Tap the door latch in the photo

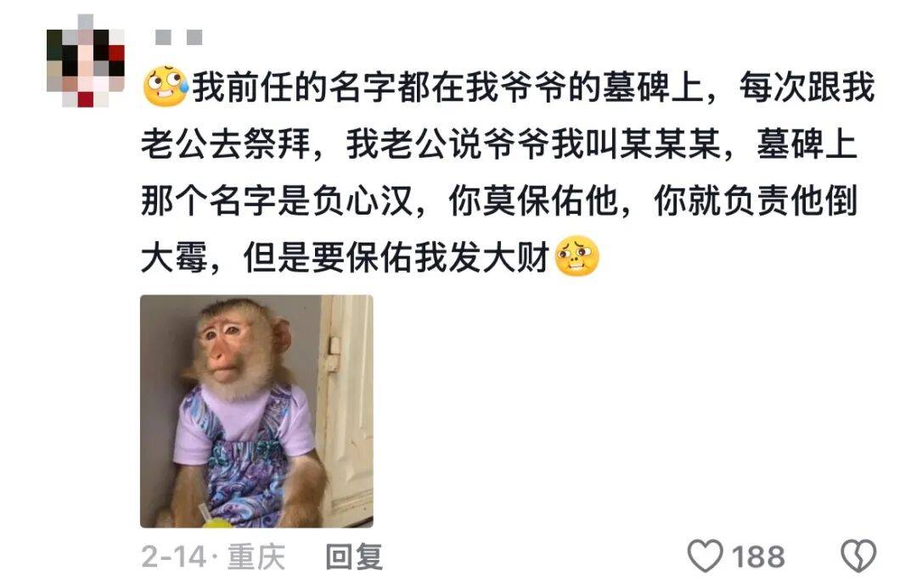click(334, 352)
